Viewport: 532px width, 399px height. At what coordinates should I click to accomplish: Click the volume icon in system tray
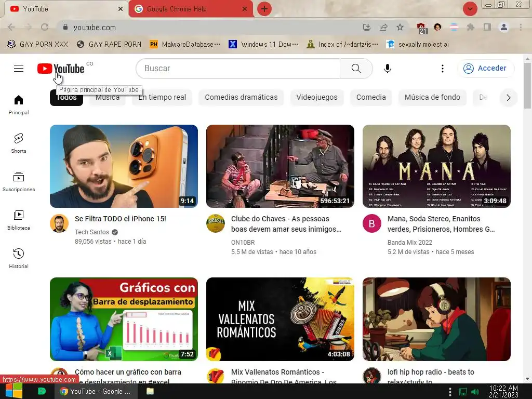click(x=475, y=392)
